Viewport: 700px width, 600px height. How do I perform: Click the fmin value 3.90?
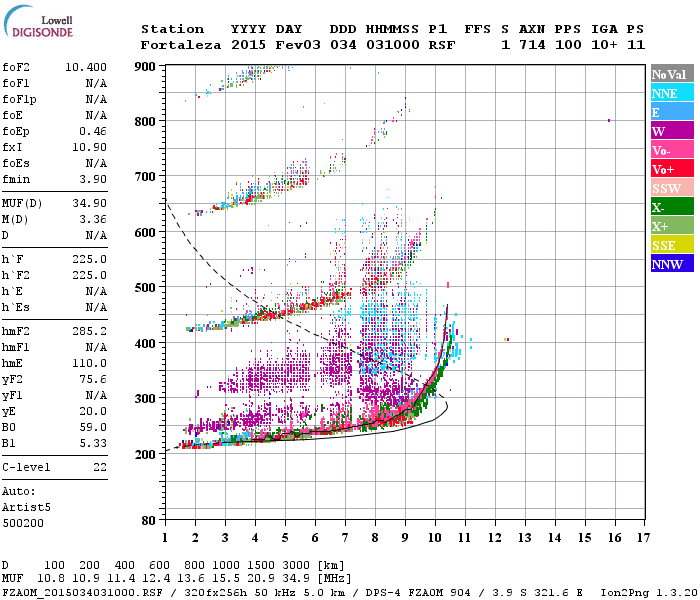pyautogui.click(x=93, y=179)
